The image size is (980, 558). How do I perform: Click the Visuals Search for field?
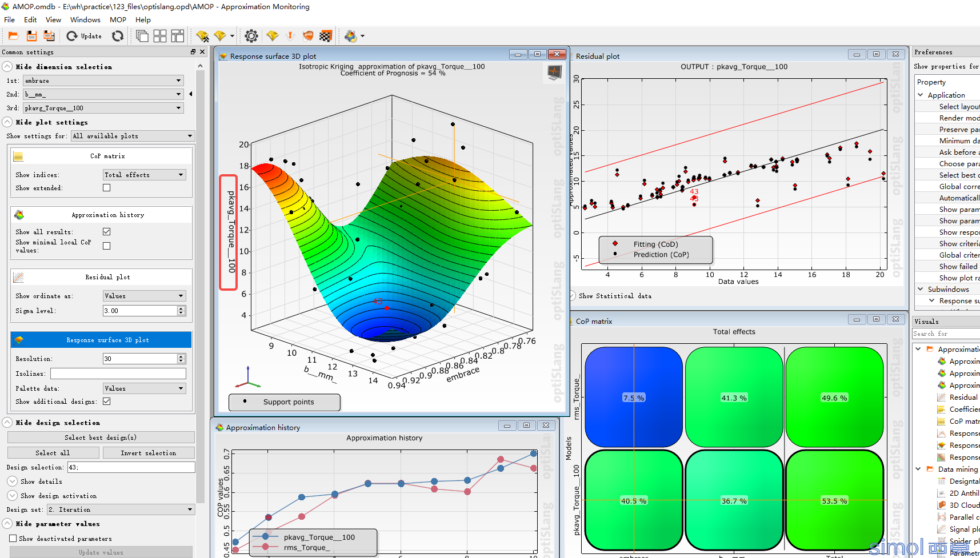click(946, 334)
